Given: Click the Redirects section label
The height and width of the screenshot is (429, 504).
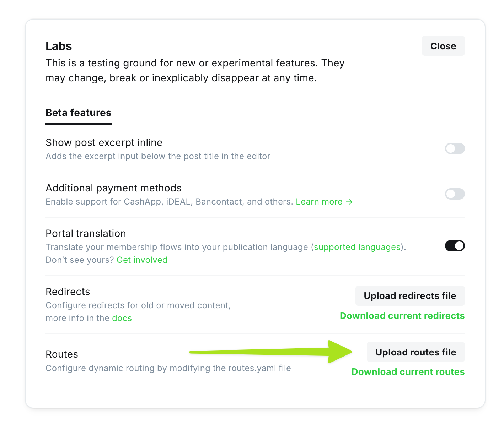Looking at the screenshot, I should [68, 292].
